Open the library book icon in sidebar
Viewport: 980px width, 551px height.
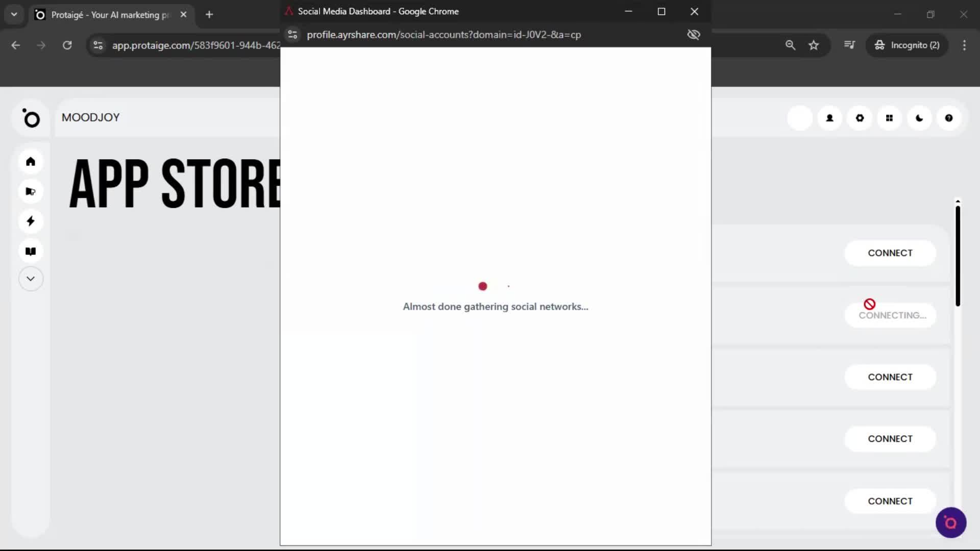31,251
